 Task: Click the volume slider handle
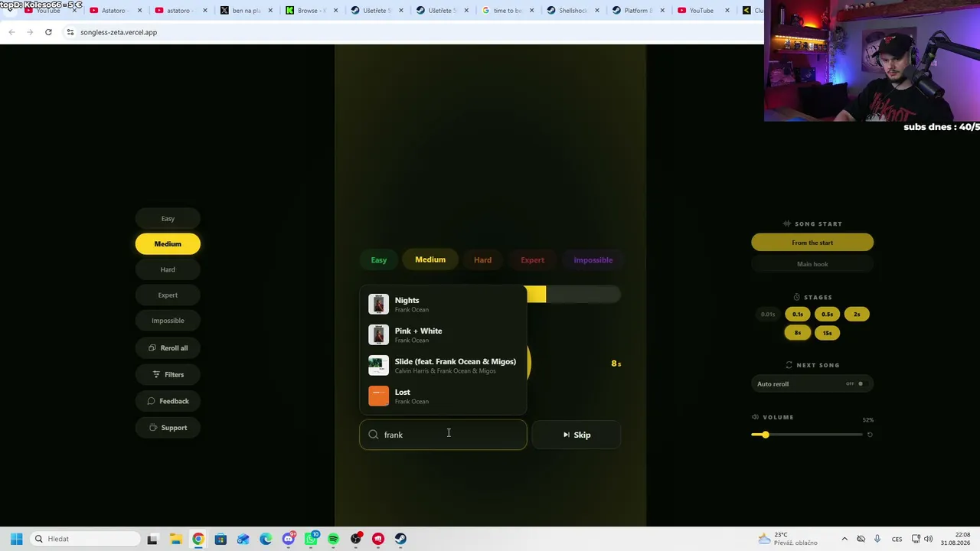point(765,435)
